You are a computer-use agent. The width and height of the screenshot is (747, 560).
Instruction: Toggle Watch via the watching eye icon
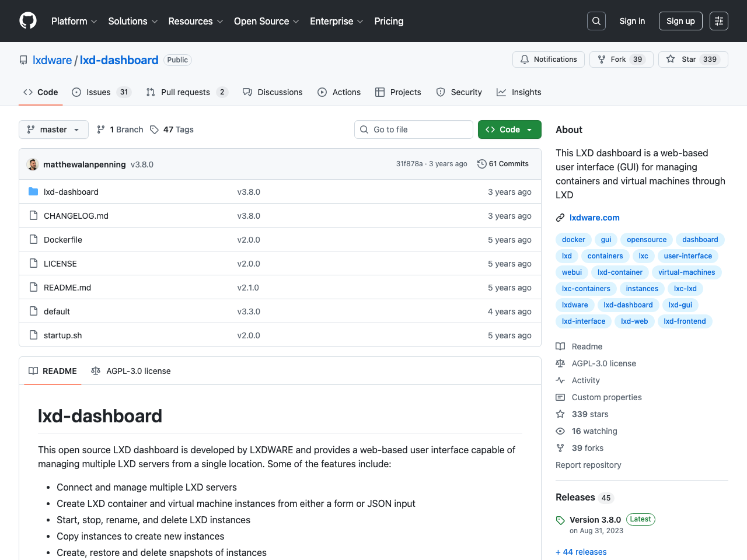tap(560, 431)
